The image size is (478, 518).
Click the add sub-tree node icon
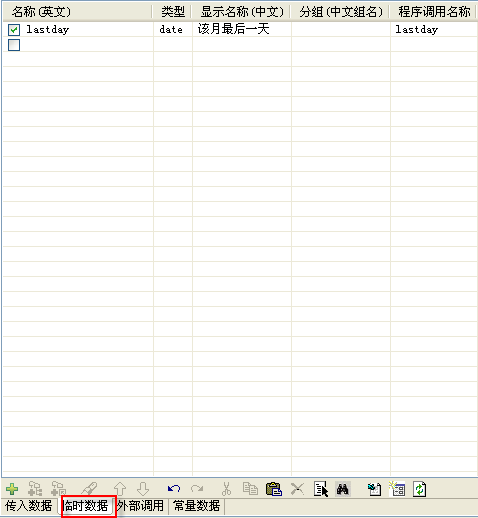[59, 489]
